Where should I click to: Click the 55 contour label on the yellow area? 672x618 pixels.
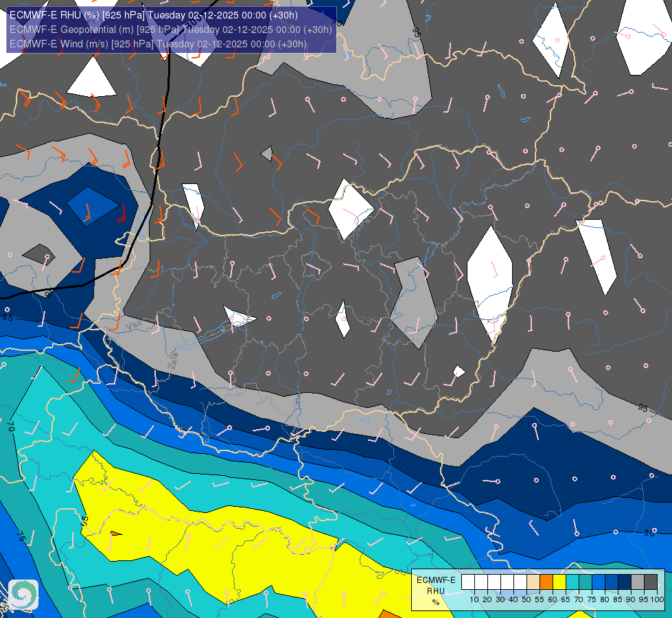point(84,520)
